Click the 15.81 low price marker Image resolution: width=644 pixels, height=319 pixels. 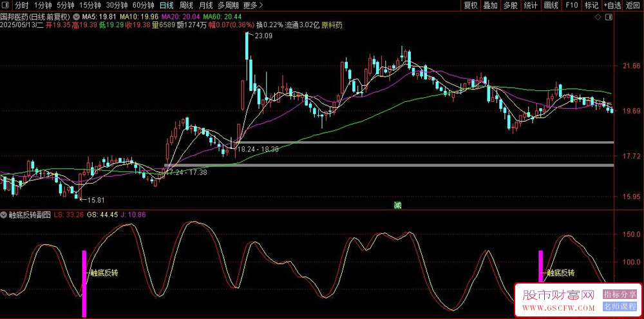[x=95, y=200]
